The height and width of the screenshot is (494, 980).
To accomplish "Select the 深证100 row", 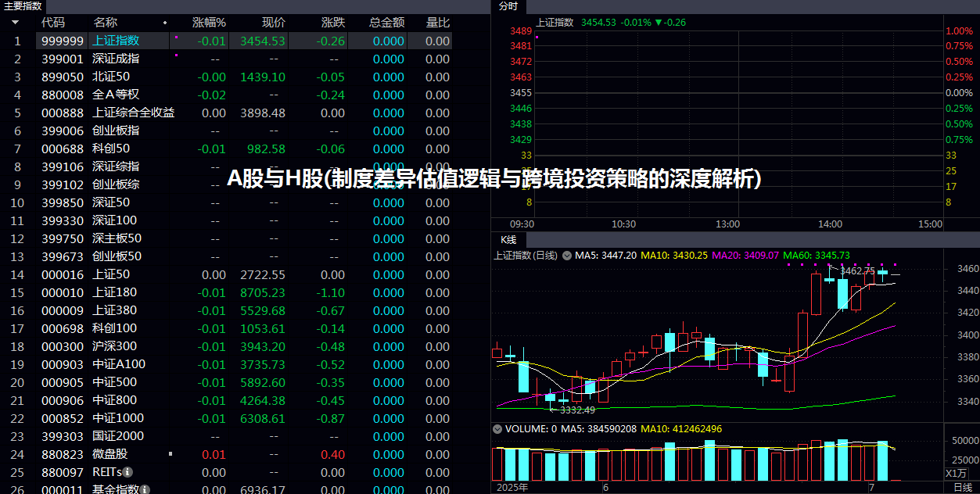I will point(226,220).
